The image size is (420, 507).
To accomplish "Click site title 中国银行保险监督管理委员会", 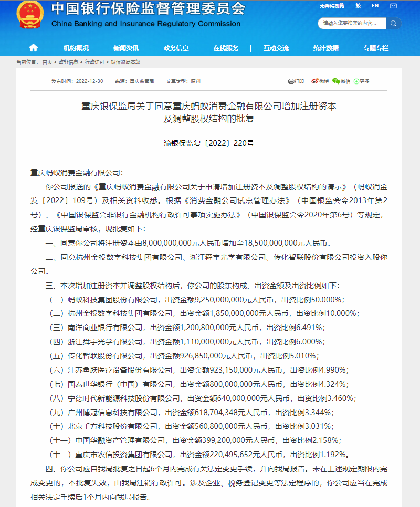I will [x=149, y=9].
